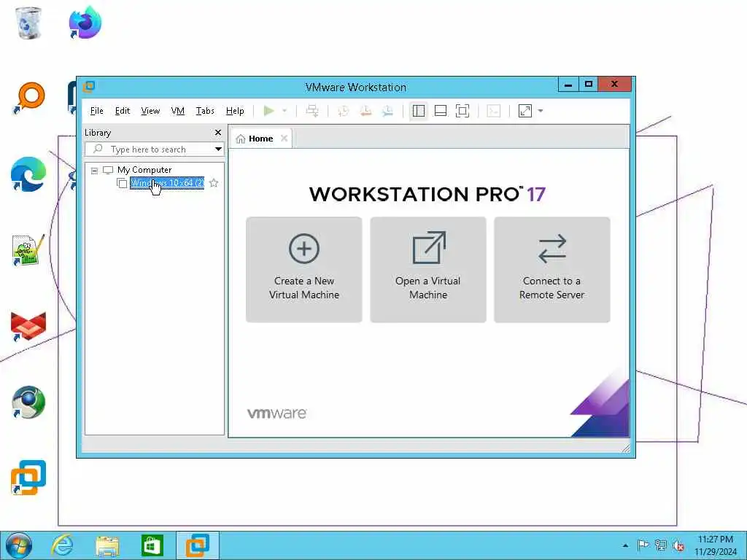Viewport: 747px width, 560px height.
Task: Select the Windows 10 x64 (2) VM
Action: pos(167,183)
